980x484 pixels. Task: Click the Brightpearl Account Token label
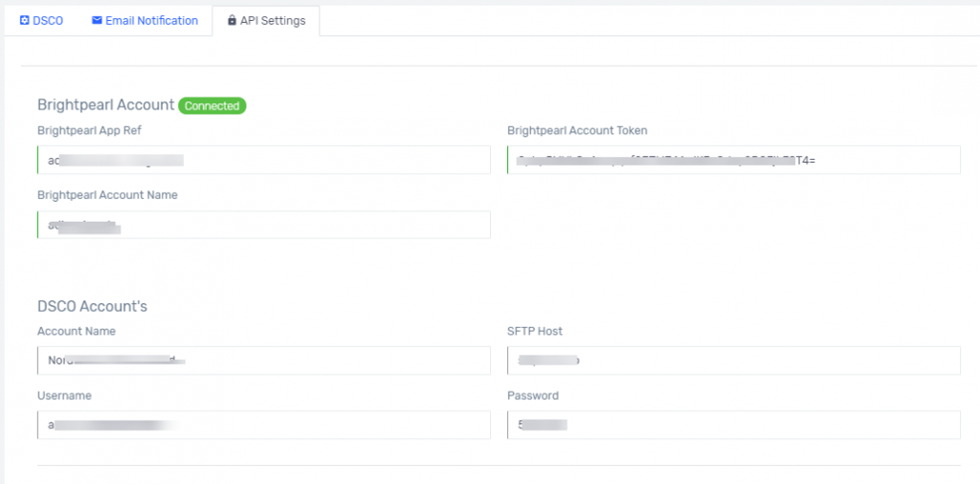[577, 130]
